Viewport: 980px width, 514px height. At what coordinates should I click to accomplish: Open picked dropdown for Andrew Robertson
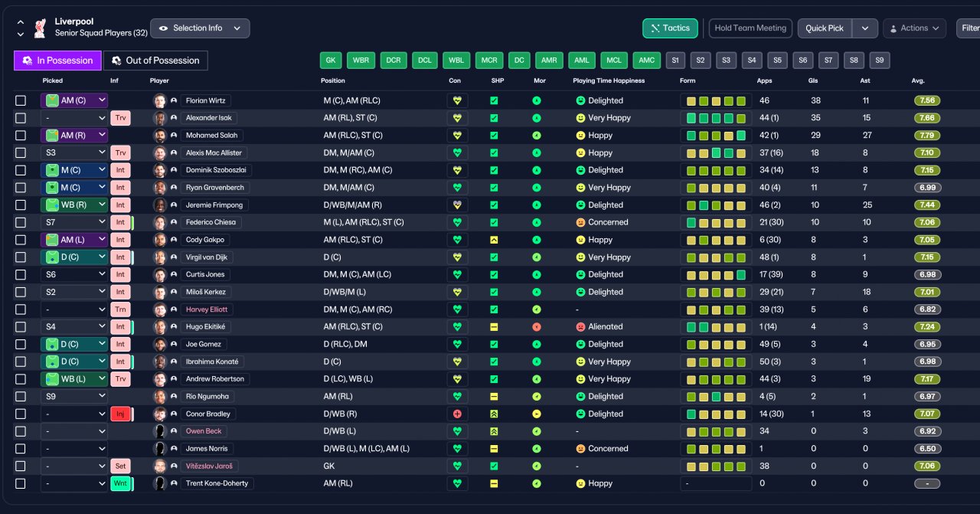pyautogui.click(x=74, y=379)
